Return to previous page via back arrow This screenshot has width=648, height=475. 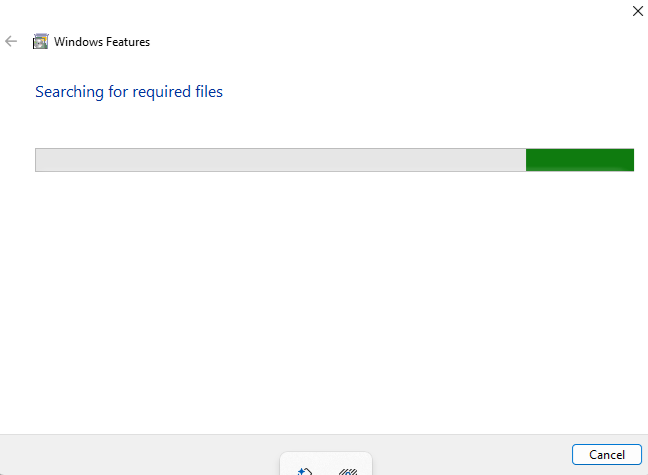(11, 41)
